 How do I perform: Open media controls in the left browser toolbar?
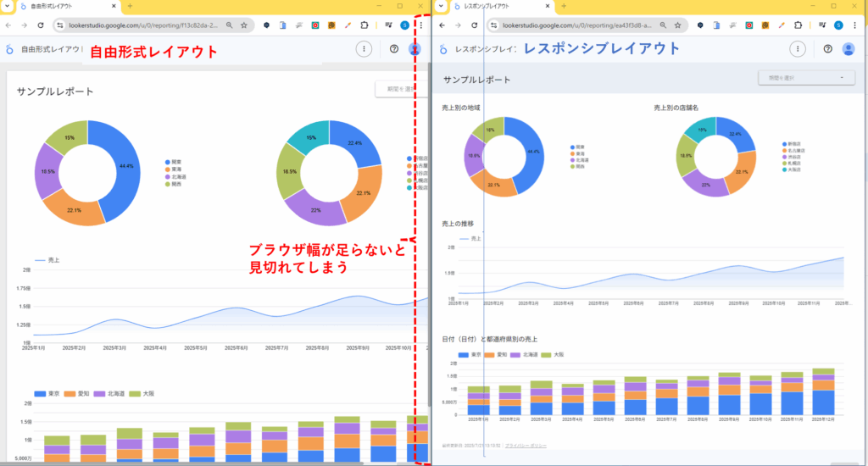coord(388,25)
